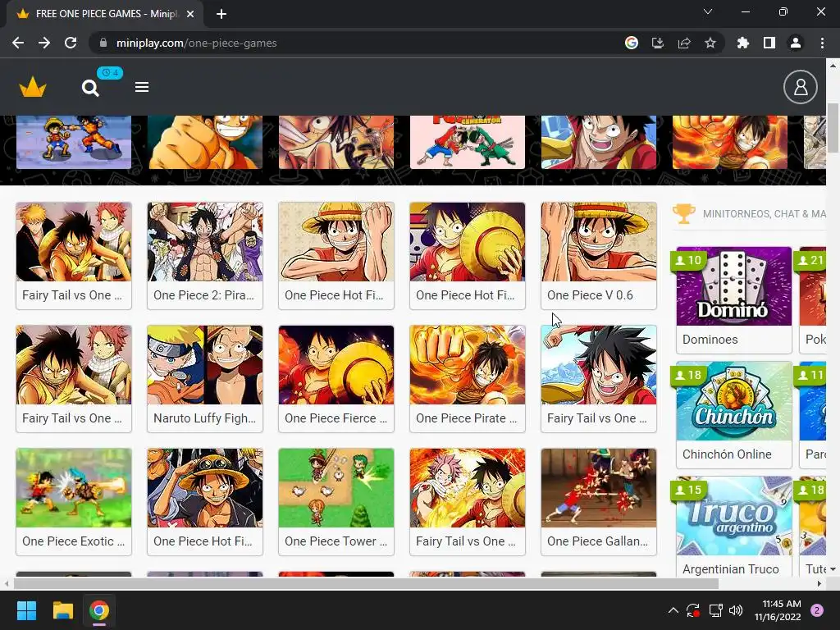Click the scroll right arrow of horizontal scrollbar
Image resolution: width=840 pixels, height=630 pixels.
point(819,583)
